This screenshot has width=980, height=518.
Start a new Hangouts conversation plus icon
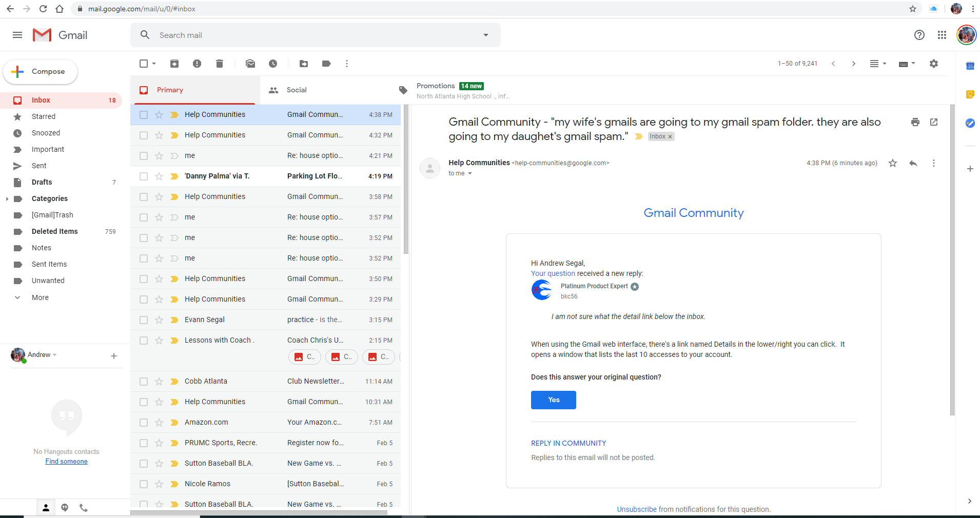point(114,355)
